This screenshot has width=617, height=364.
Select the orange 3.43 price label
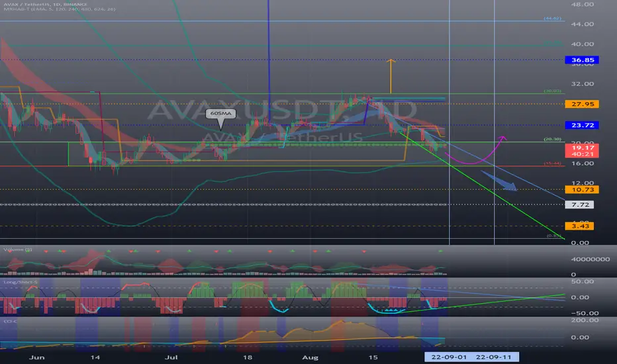coord(580,226)
